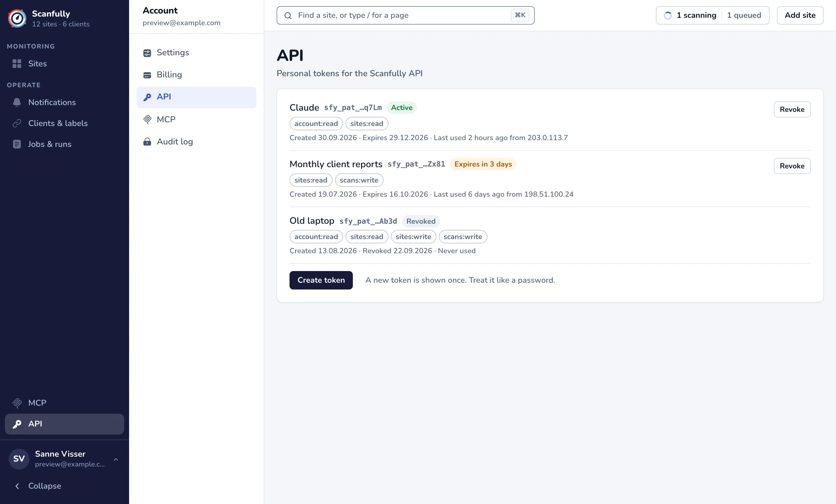
Task: Select API in the dark sidebar
Action: click(65, 424)
